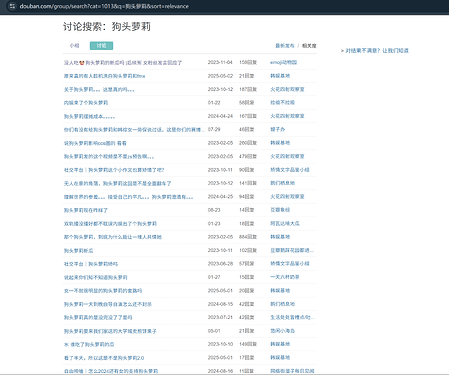Open the discussion title with 479 replies

[x=109, y=156]
